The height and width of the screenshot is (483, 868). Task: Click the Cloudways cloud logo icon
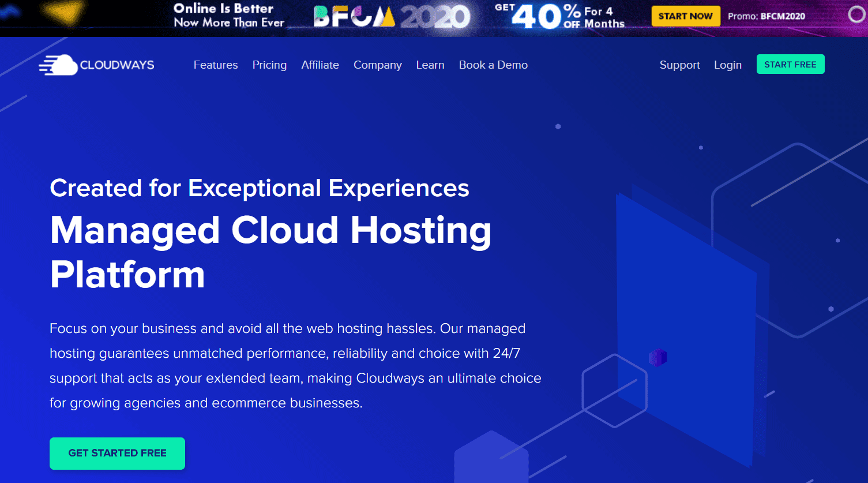[x=58, y=65]
